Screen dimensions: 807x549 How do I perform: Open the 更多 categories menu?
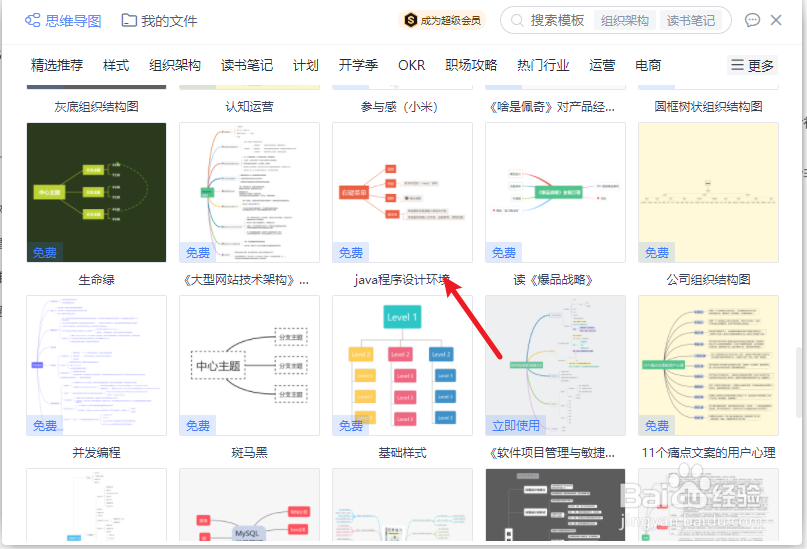click(x=752, y=65)
